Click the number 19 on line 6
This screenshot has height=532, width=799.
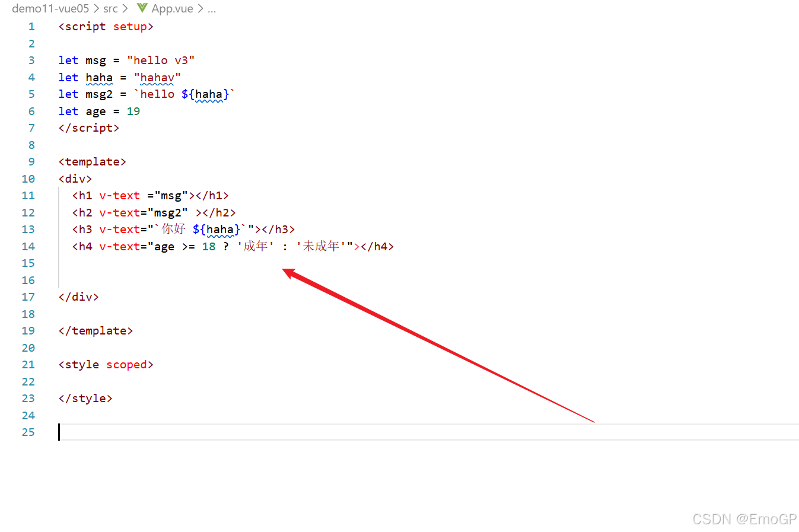(133, 112)
